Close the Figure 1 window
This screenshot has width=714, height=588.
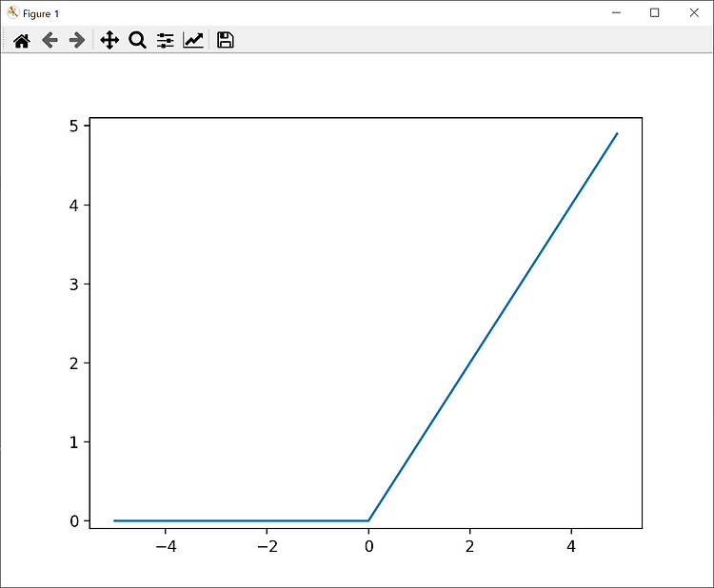click(694, 12)
